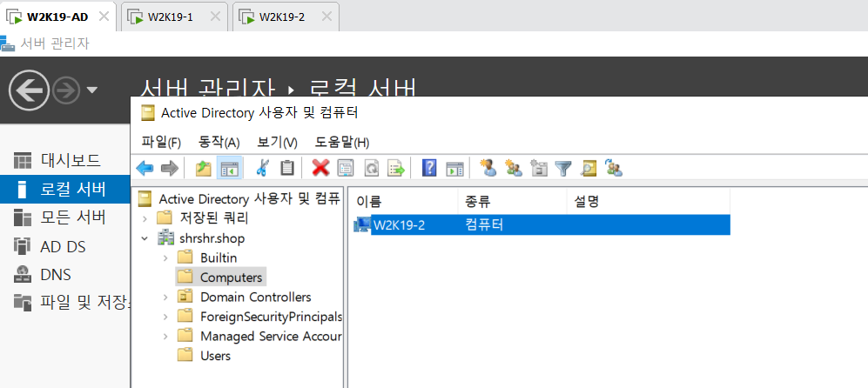Create a new group with toolbar icon

514,168
